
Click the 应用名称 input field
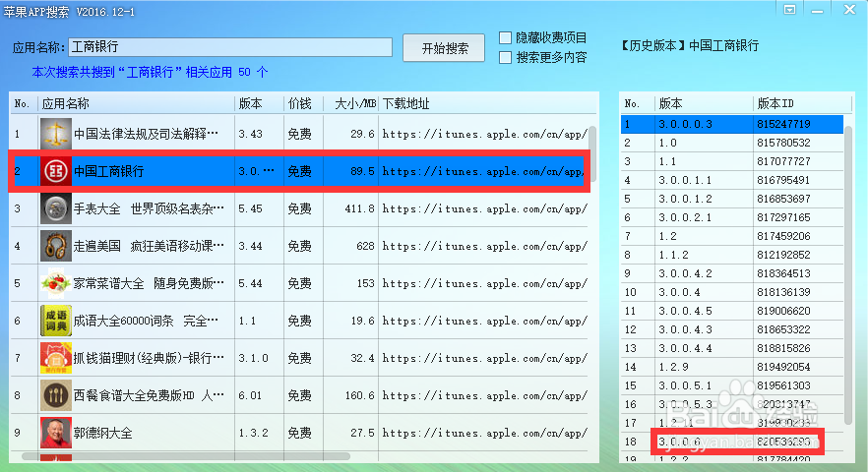click(x=230, y=47)
